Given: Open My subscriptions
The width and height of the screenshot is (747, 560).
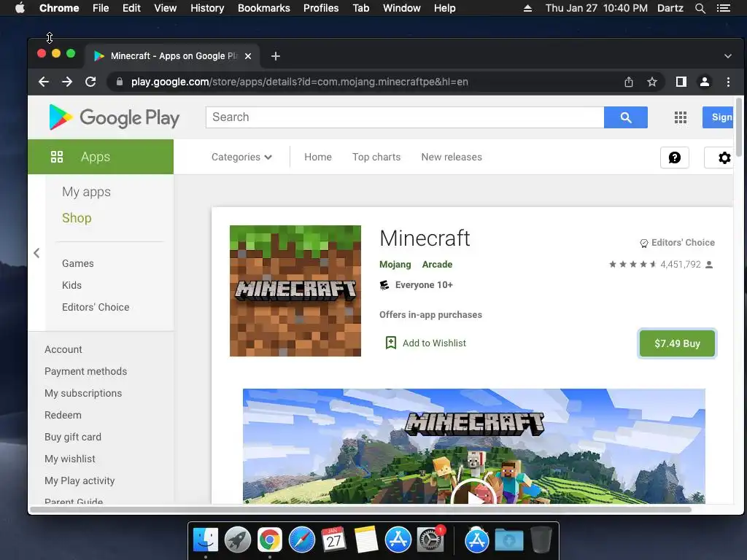Looking at the screenshot, I should click(83, 393).
